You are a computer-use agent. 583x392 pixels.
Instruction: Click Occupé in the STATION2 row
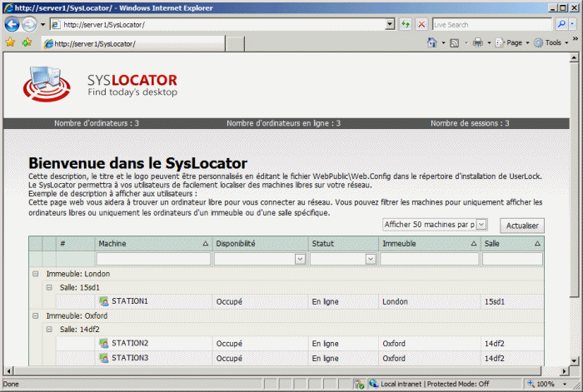(x=229, y=344)
